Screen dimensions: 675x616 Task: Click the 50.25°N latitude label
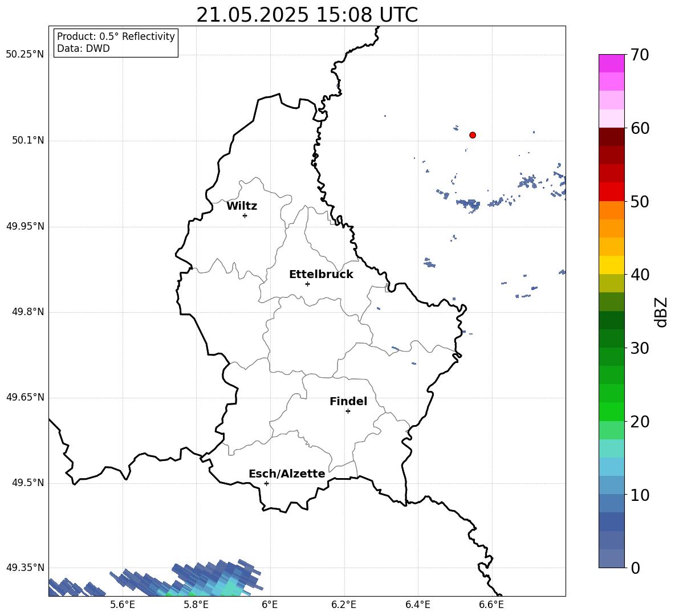[25, 55]
